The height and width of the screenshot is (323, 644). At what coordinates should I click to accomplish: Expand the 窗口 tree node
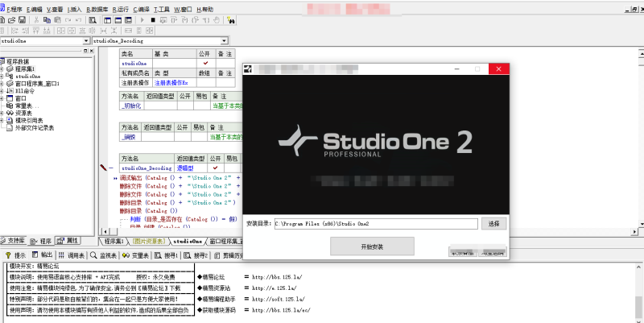(x=2, y=98)
